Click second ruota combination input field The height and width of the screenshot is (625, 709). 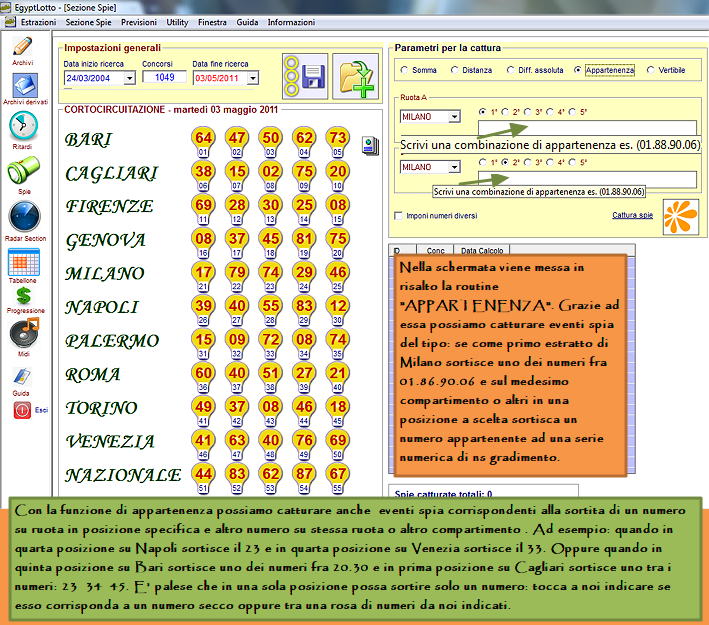pyautogui.click(x=587, y=179)
